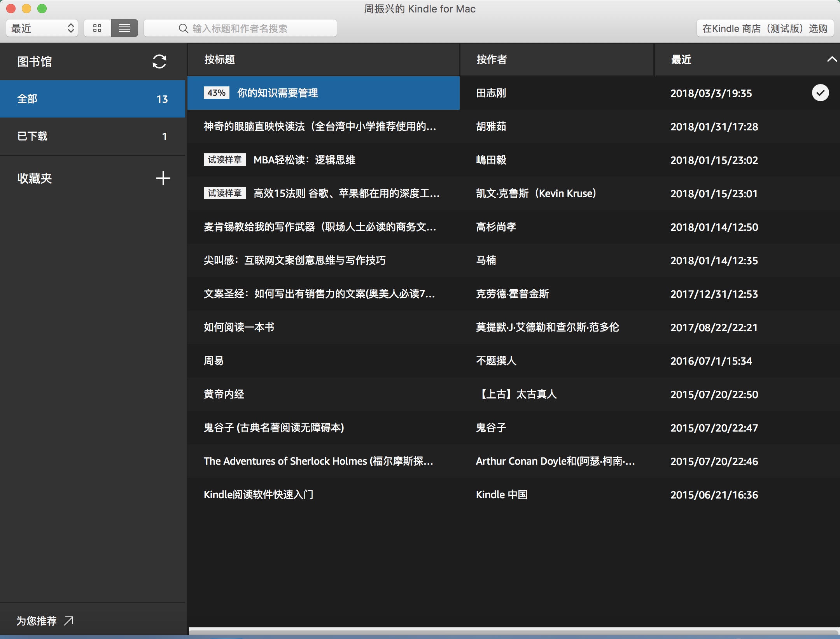Click author 不题撰人
This screenshot has height=639, width=840.
pos(496,361)
